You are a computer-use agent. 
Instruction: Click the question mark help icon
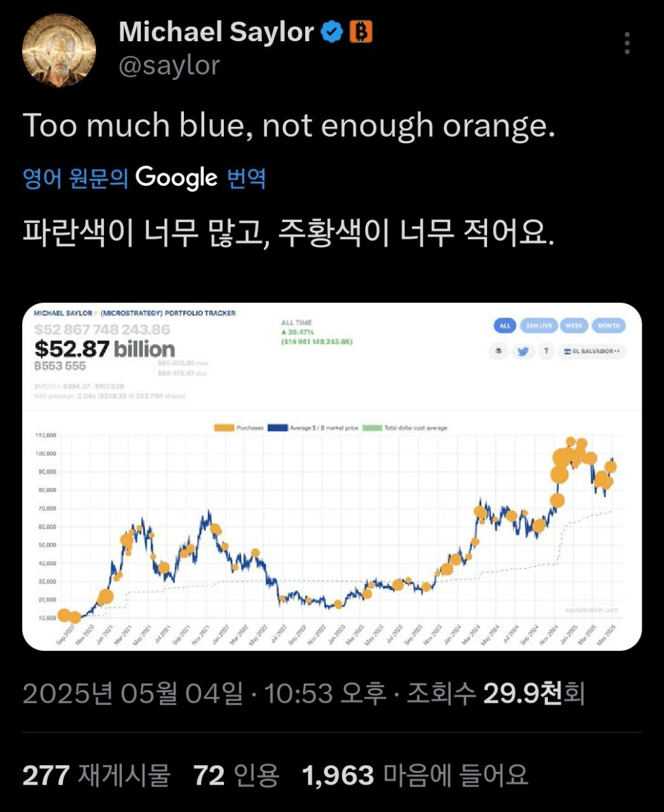click(x=546, y=351)
